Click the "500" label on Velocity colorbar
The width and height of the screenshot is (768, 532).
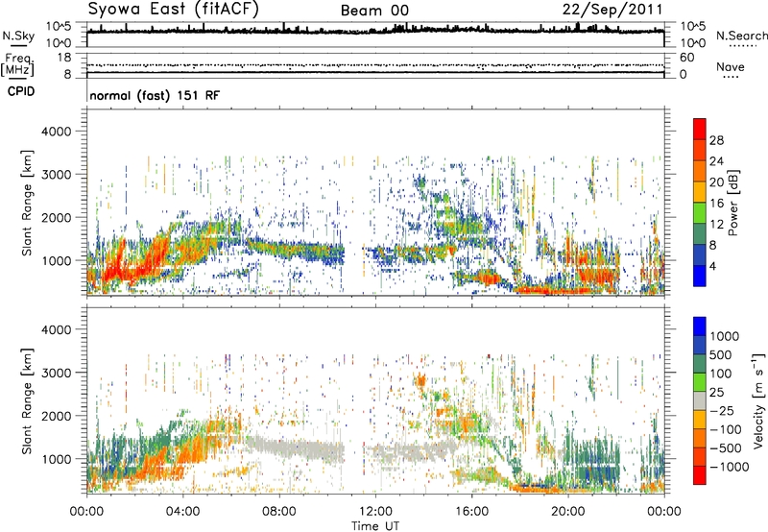[722, 354]
